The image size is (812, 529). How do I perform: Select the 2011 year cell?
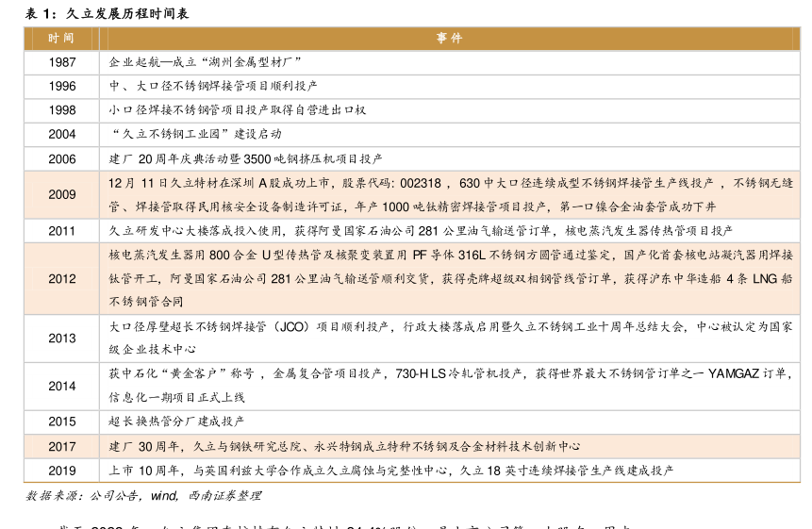62,231
